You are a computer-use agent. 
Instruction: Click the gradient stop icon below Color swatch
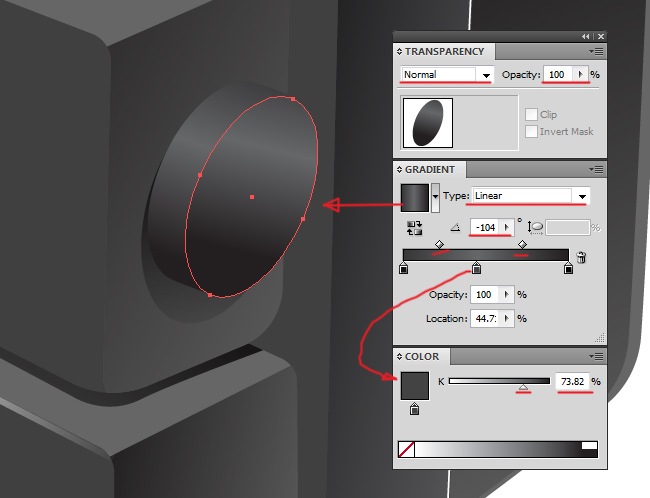pyautogui.click(x=414, y=409)
